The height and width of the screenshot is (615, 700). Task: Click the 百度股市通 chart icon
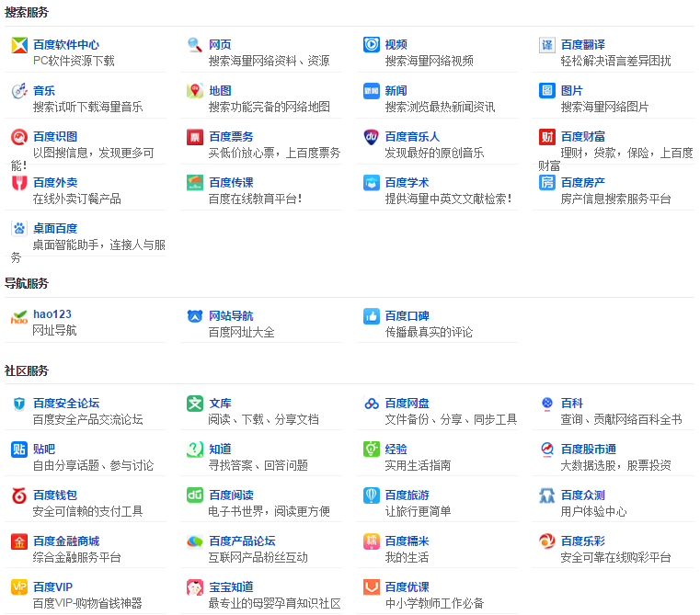tap(547, 450)
